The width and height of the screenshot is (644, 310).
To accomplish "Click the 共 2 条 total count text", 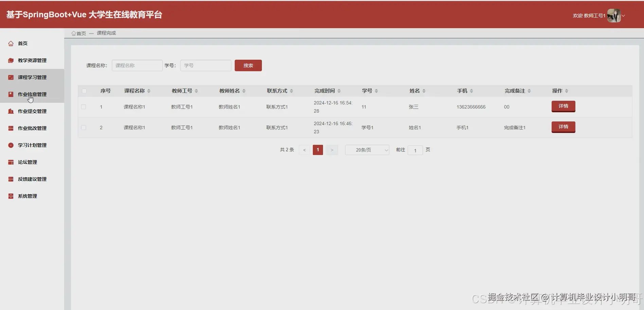I will pyautogui.click(x=287, y=150).
